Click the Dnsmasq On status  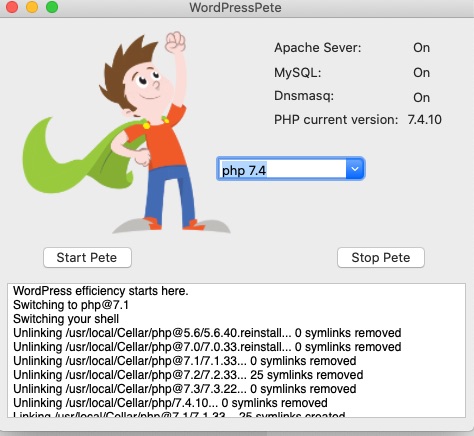pyautogui.click(x=421, y=97)
